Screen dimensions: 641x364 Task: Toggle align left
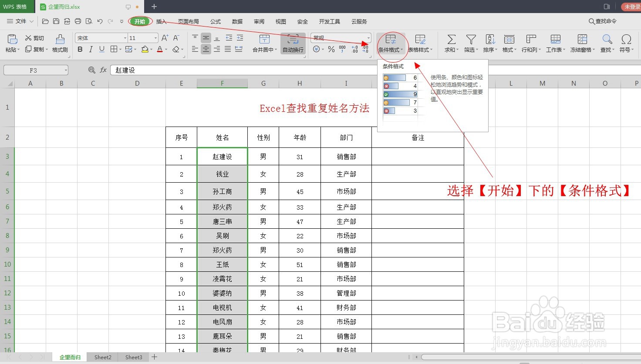click(x=195, y=49)
